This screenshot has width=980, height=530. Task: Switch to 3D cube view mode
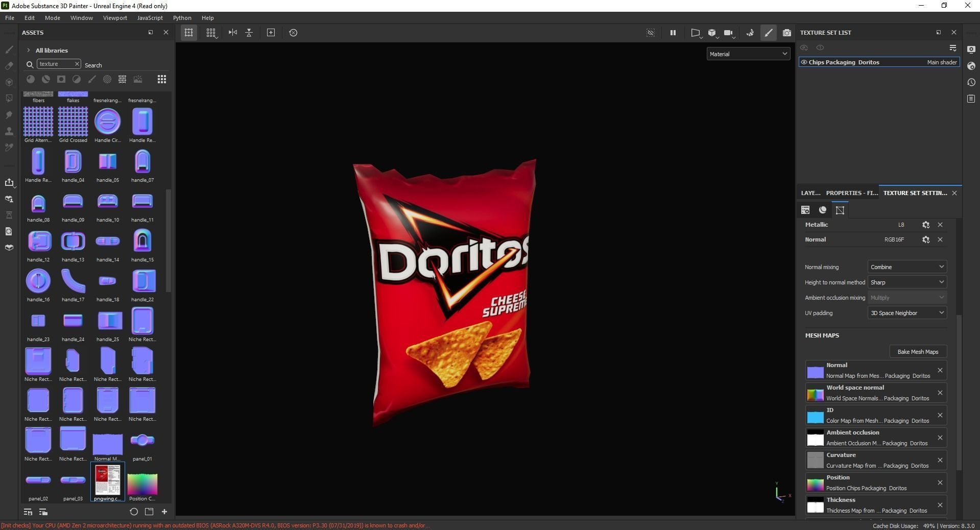click(x=712, y=33)
